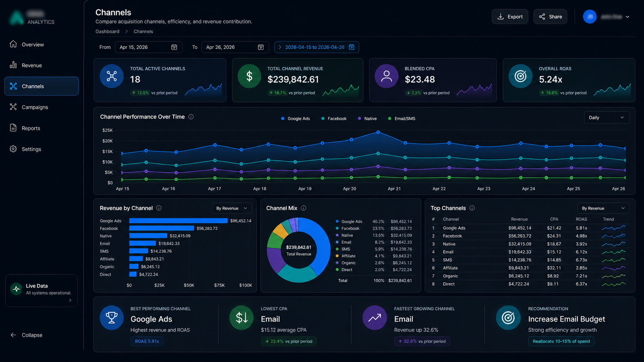Viewport: 644px width, 362px height.
Task: Open Campaigns in the sidebar
Action: [x=42, y=107]
